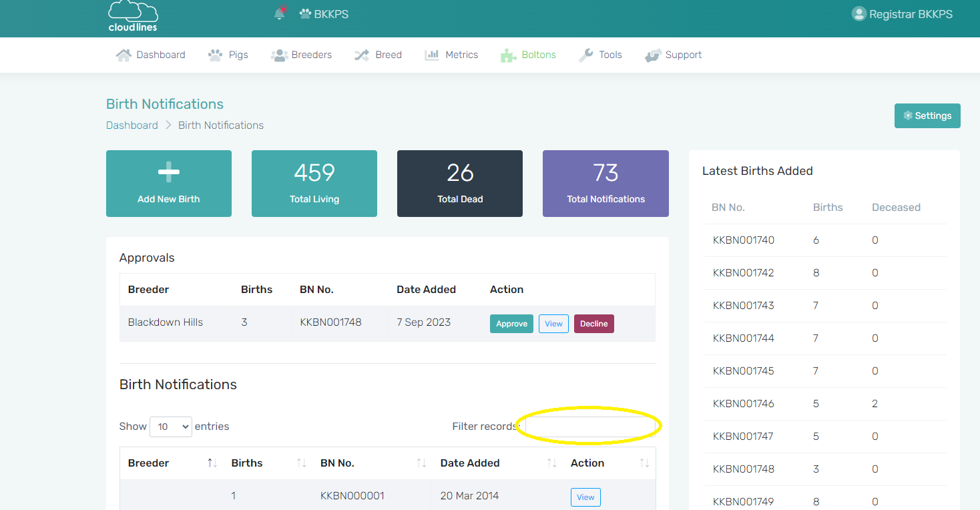980x510 pixels.
Task: Click the plus icon on Add New Birth
Action: point(169,172)
